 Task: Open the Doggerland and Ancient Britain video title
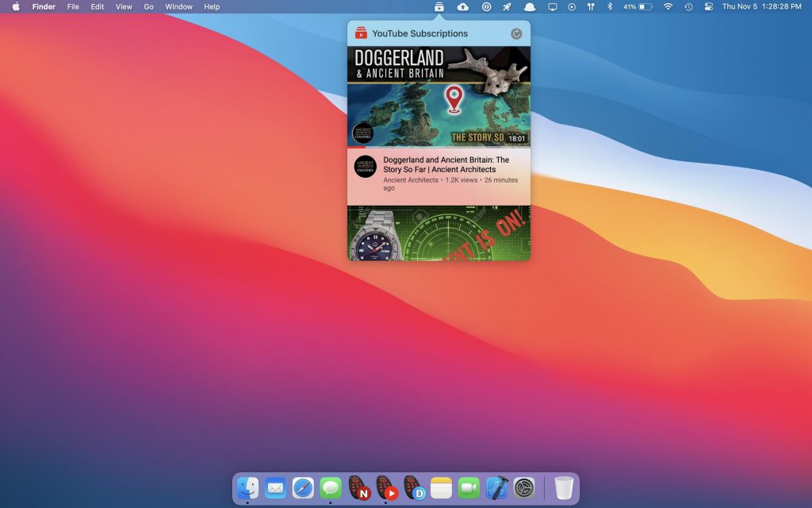click(446, 164)
